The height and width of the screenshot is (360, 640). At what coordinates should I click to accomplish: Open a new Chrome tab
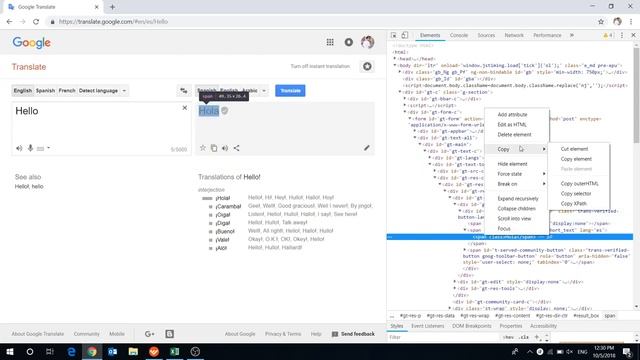point(112,7)
